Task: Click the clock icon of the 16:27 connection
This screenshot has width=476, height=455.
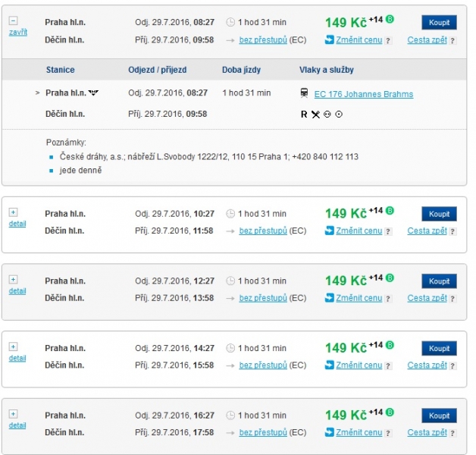Action: click(230, 416)
